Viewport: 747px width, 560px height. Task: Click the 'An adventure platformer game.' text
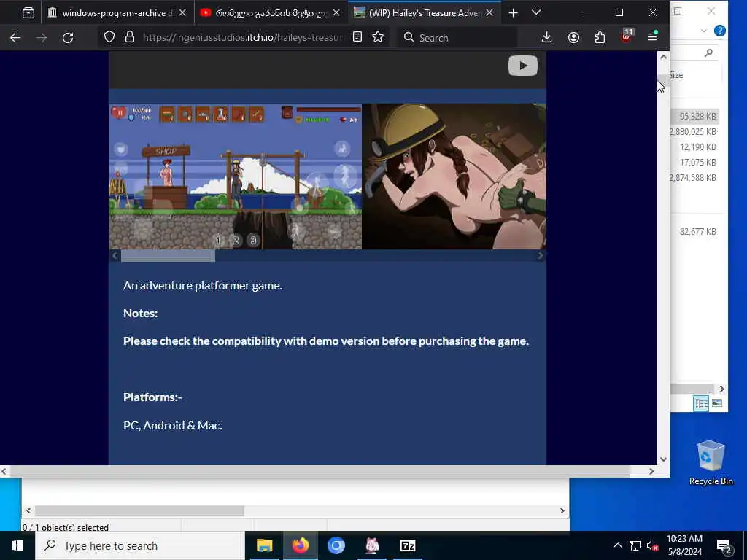pos(203,286)
